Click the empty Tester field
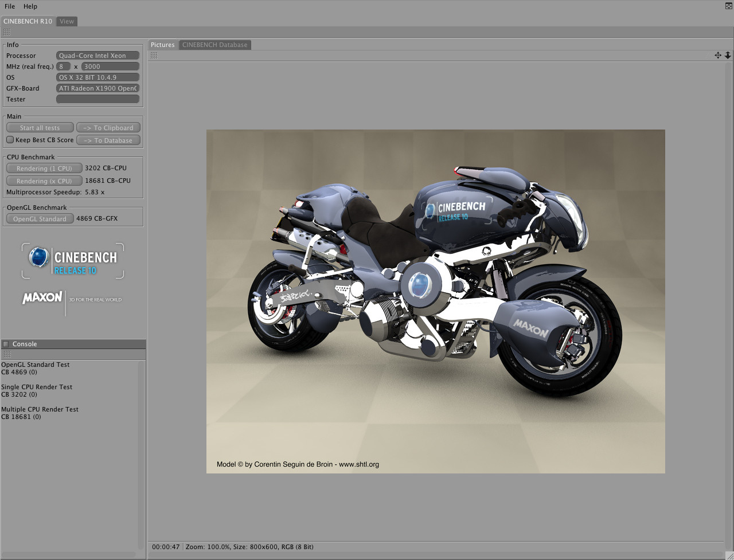The height and width of the screenshot is (560, 734). tap(98, 99)
